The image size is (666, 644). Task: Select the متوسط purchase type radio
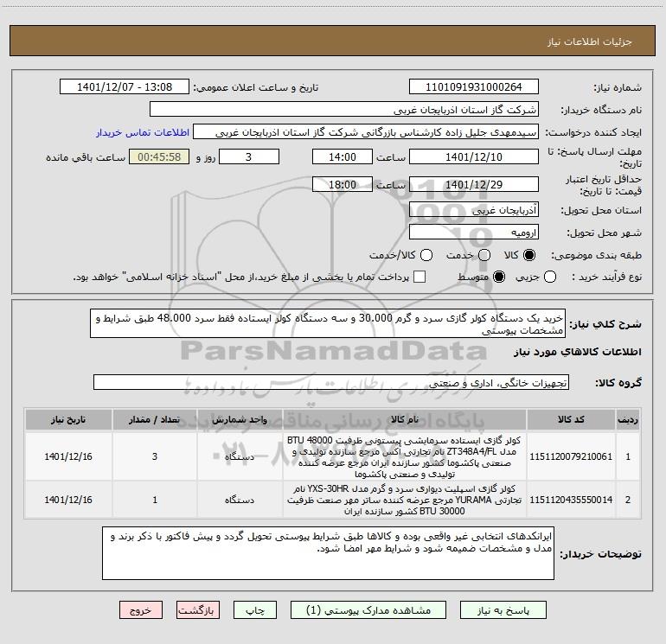(499, 277)
